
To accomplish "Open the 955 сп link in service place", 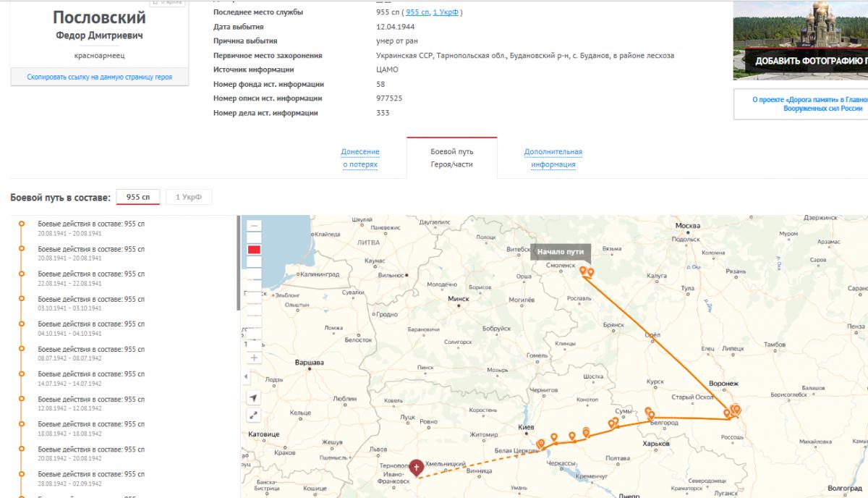I will tap(417, 12).
